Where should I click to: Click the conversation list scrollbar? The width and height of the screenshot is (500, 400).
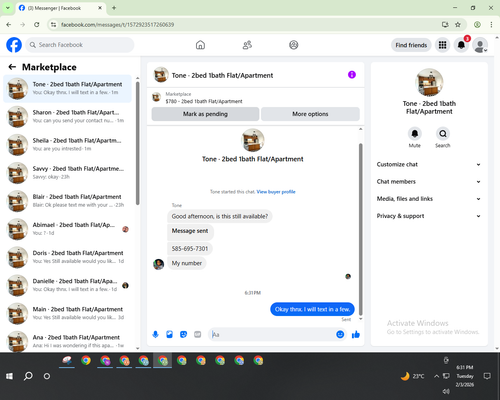(138, 143)
